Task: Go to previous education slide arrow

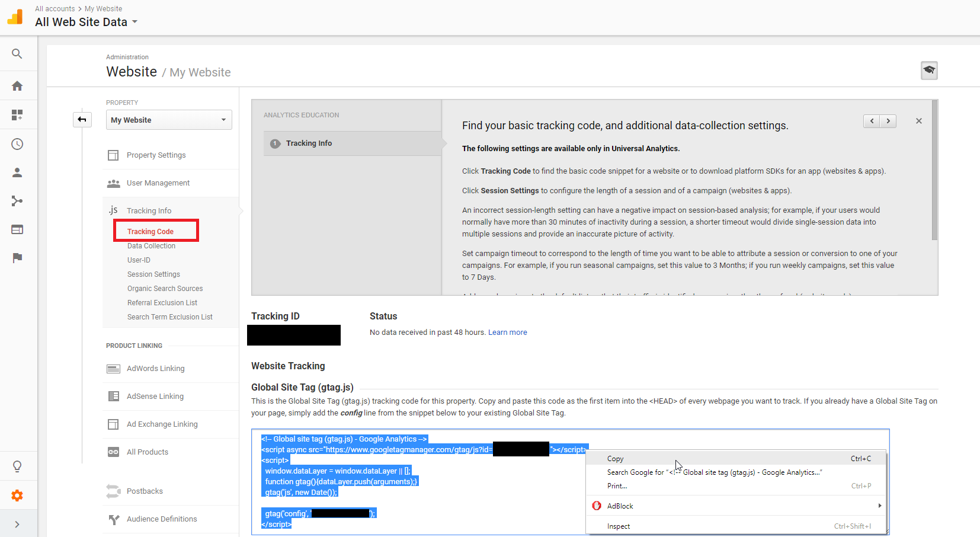Action: [872, 121]
